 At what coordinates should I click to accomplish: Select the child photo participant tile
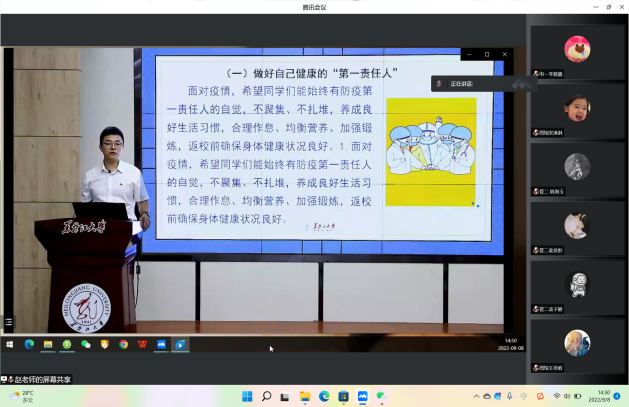(577, 108)
